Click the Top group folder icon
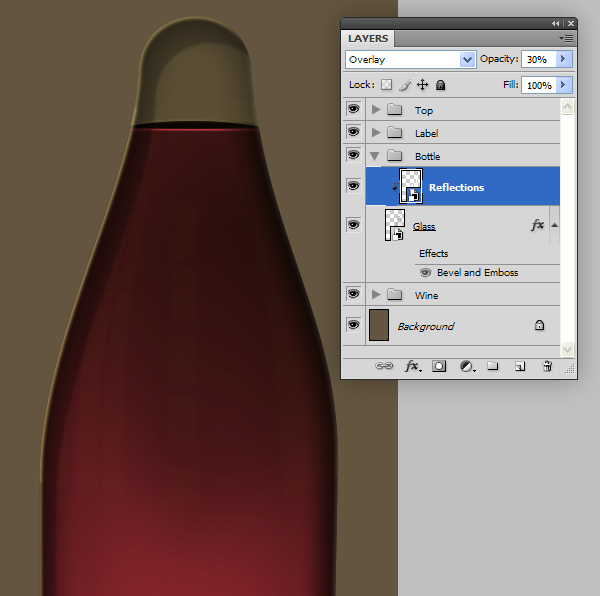600x596 pixels. point(394,110)
